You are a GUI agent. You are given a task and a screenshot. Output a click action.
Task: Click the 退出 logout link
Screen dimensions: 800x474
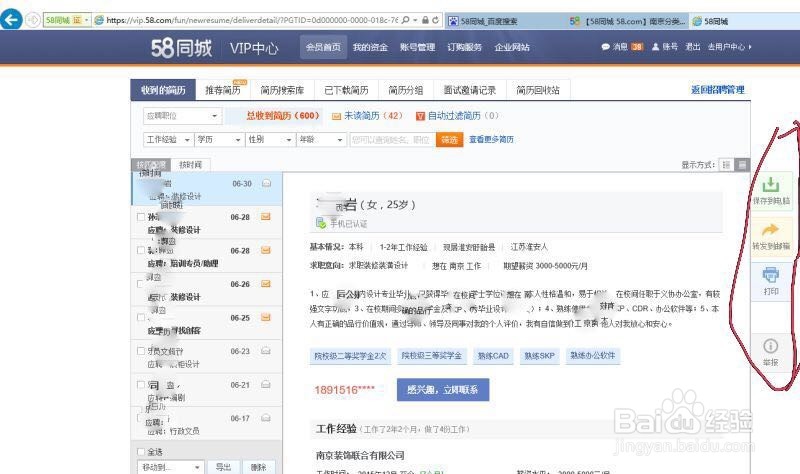692,47
